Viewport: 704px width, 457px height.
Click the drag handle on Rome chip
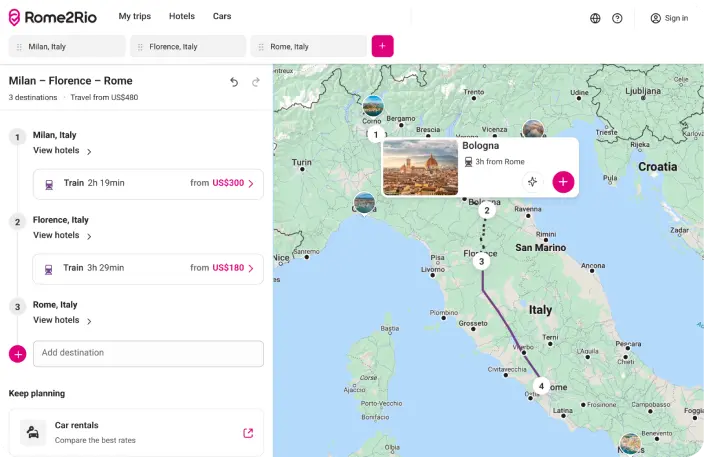point(261,47)
